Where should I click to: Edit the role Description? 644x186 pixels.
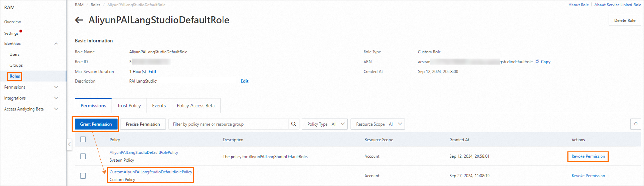244,81
